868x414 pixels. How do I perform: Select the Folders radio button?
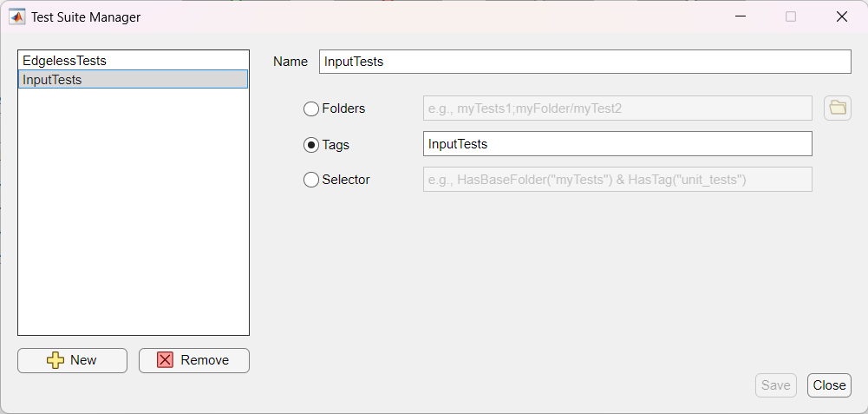[311, 109]
